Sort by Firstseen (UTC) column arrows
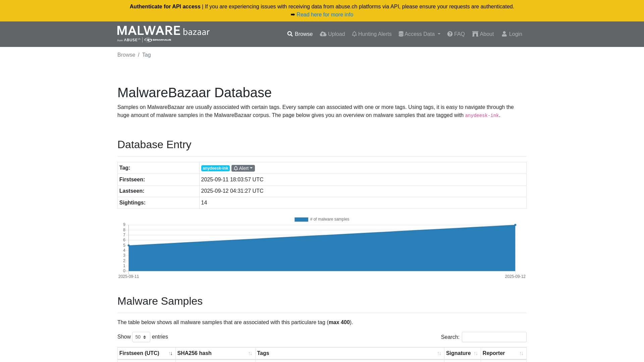 tap(170, 354)
